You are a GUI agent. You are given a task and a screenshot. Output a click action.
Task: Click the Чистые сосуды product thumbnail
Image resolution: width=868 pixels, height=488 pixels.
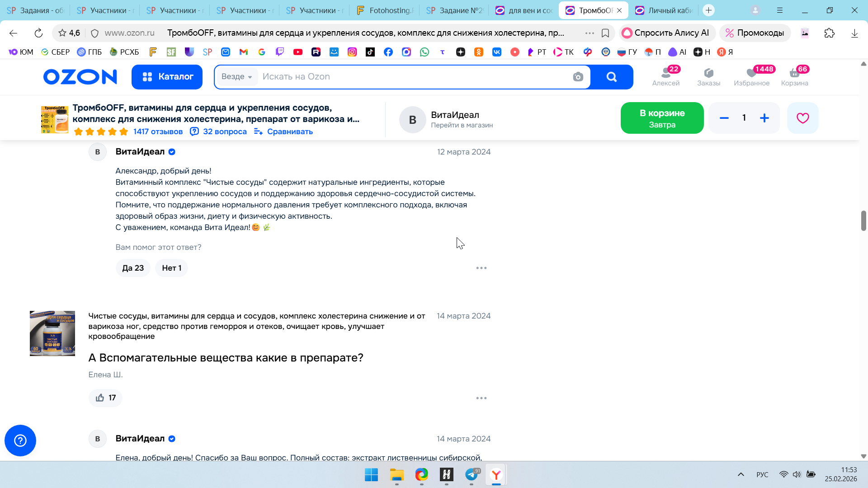coord(52,333)
